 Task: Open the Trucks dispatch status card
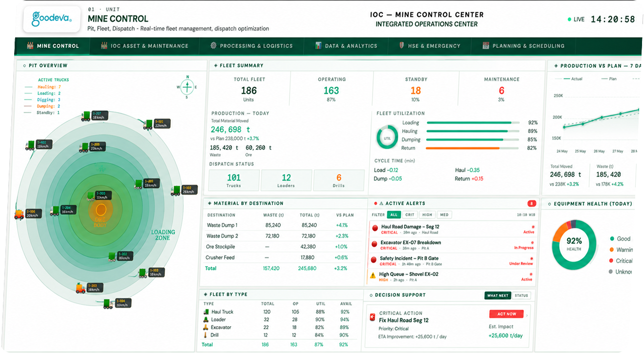coord(234,180)
